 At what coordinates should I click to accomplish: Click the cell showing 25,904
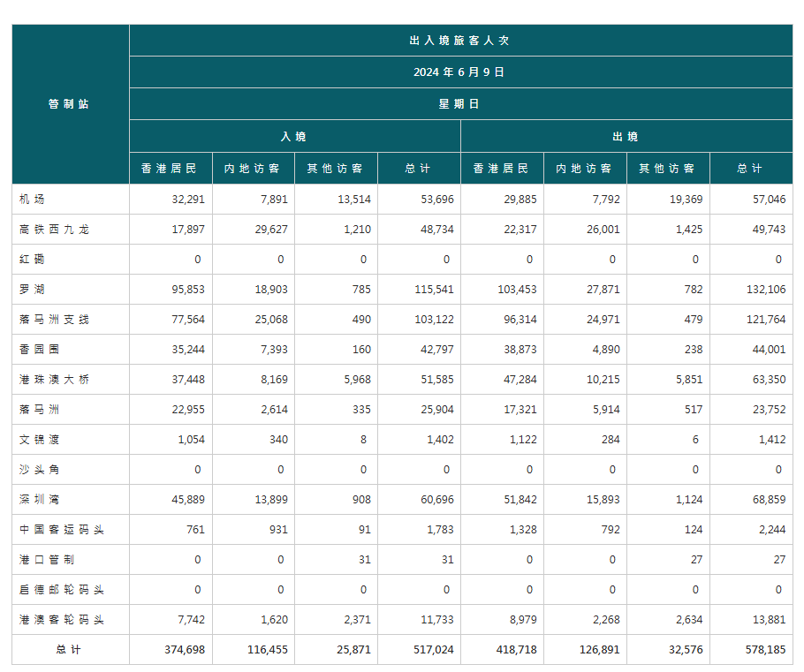420,410
